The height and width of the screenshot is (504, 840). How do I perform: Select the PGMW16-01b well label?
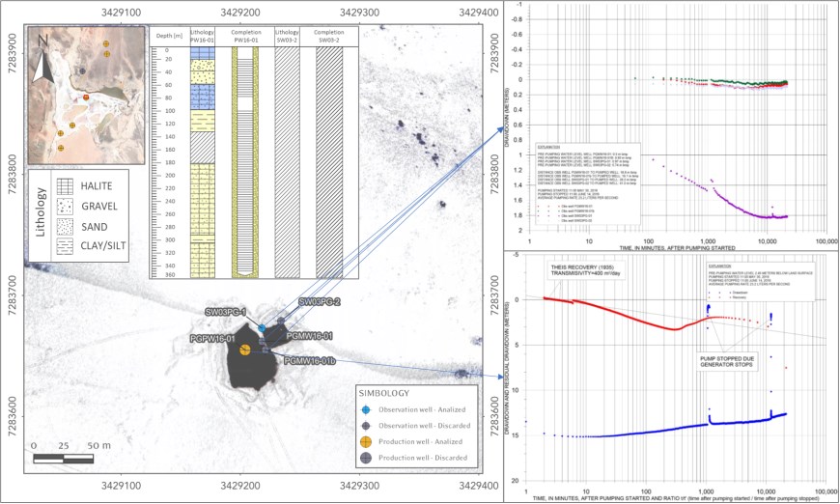(309, 359)
